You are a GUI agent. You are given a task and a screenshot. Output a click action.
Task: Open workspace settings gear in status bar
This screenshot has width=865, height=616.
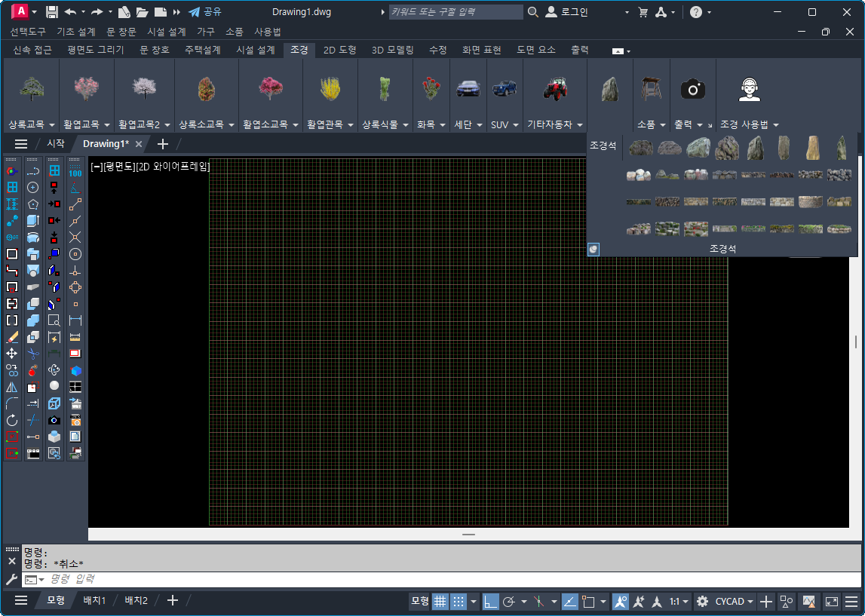click(x=702, y=601)
